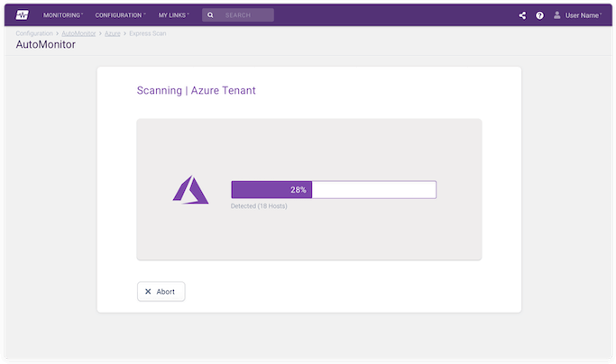Click the Detected (18 Hosts) label
Screen dimensions: 616x364
point(259,205)
